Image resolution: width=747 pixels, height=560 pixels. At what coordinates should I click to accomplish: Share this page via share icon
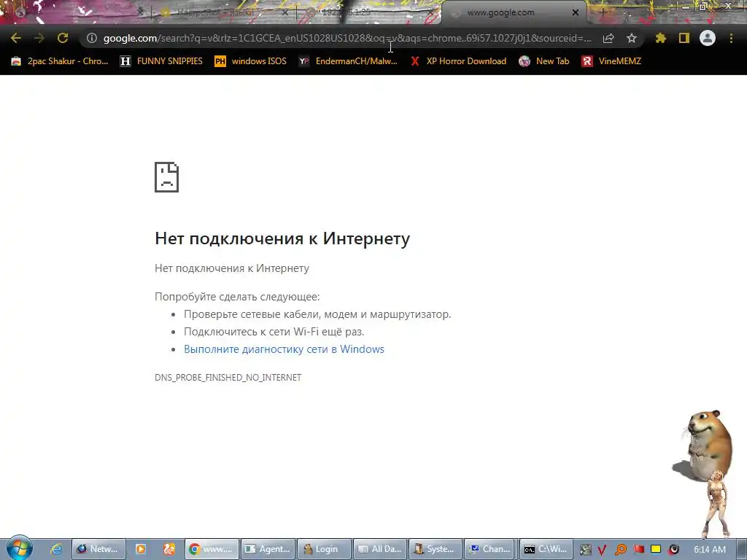click(608, 38)
